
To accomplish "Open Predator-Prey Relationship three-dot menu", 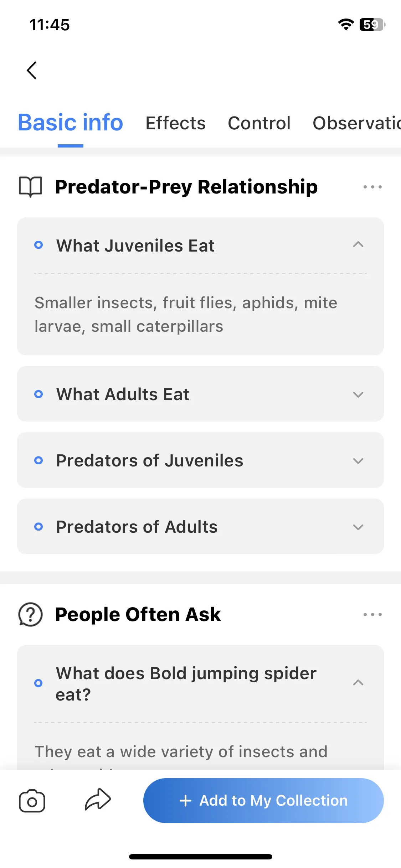I will pyautogui.click(x=372, y=187).
